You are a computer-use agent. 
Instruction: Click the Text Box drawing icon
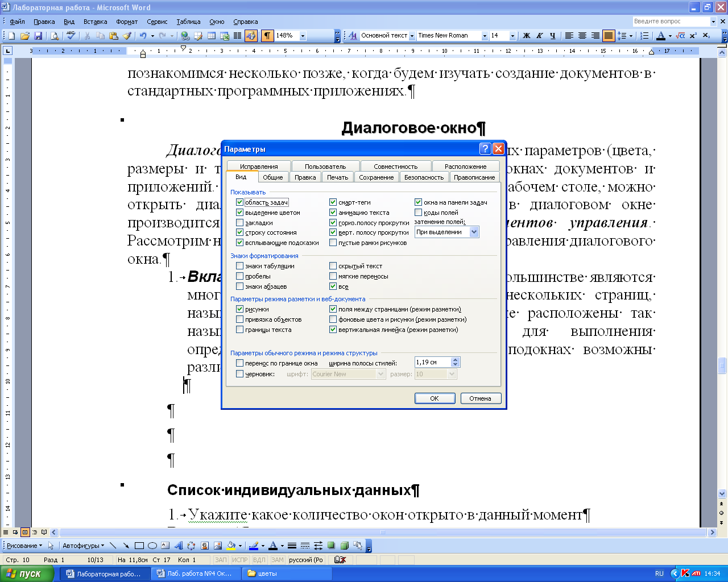click(x=166, y=546)
